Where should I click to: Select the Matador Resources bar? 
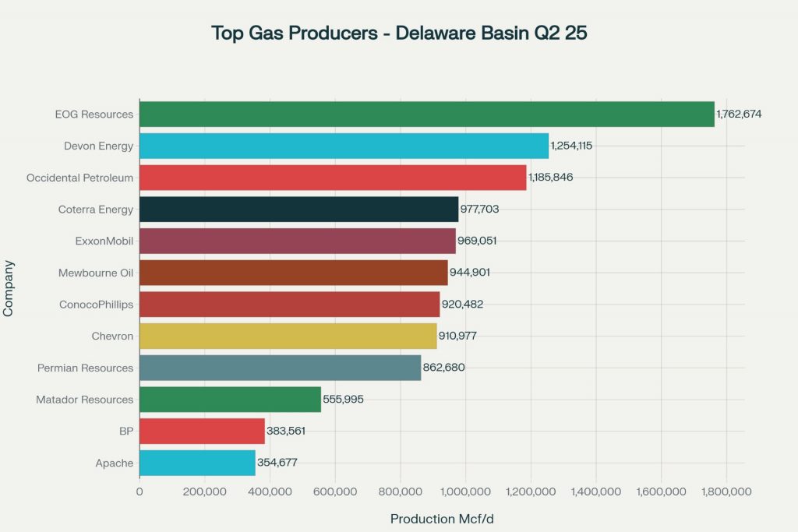230,400
